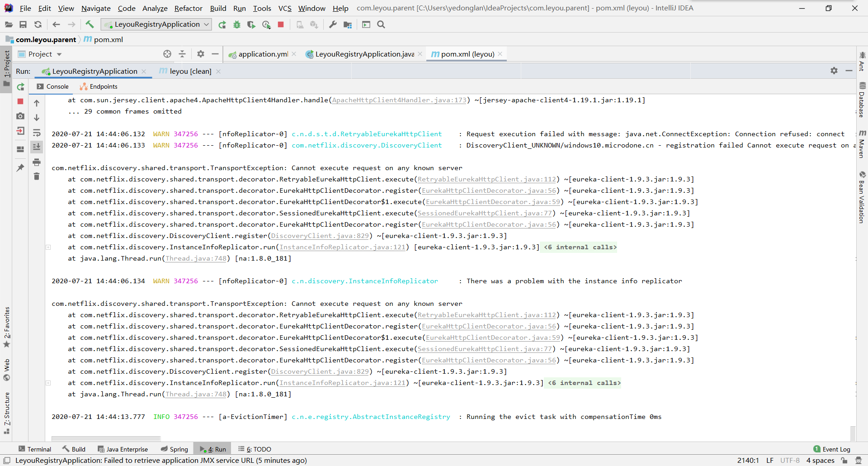Open the Terminal tool window button

(35, 449)
